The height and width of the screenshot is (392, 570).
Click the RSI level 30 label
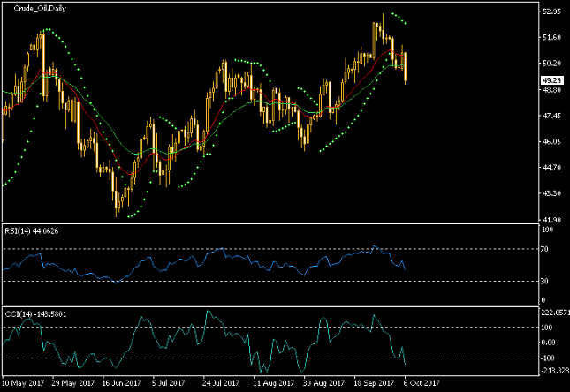pyautogui.click(x=544, y=281)
